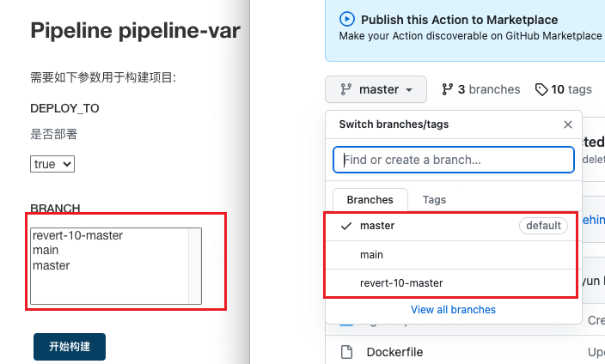
Task: Open the 10 tags link
Action: 564,89
